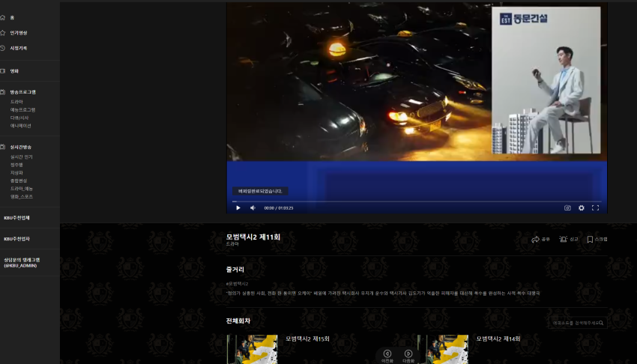Open 모범택시2 제15회 thumbnail
Screen dimensions: 637x364
(253, 349)
